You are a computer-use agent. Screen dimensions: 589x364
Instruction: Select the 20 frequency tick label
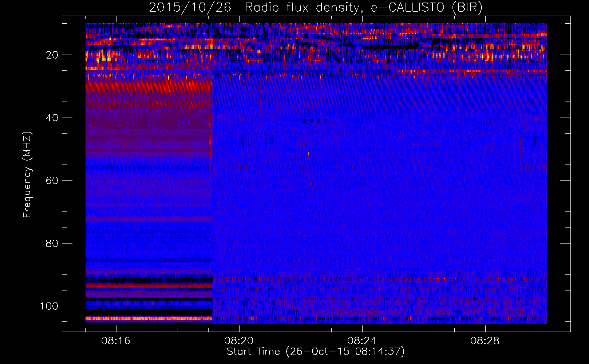pyautogui.click(x=52, y=55)
